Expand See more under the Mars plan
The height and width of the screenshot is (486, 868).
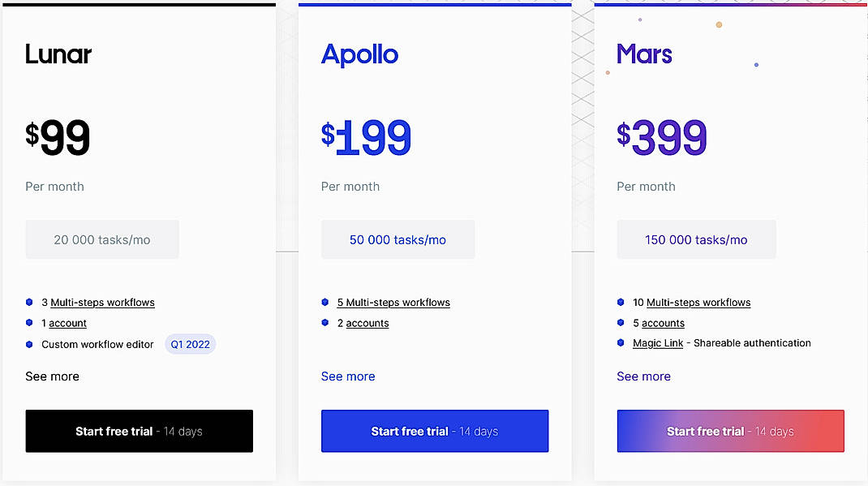click(643, 376)
